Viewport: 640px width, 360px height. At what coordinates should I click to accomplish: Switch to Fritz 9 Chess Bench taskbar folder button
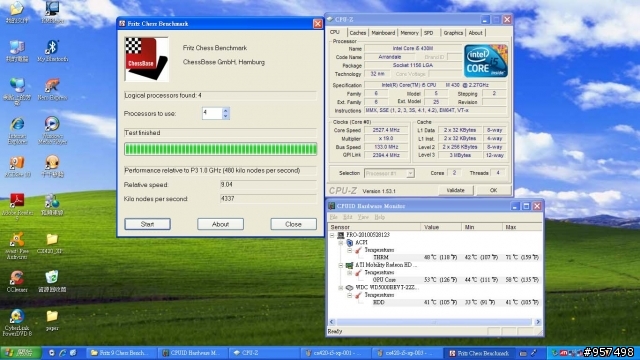click(122, 353)
